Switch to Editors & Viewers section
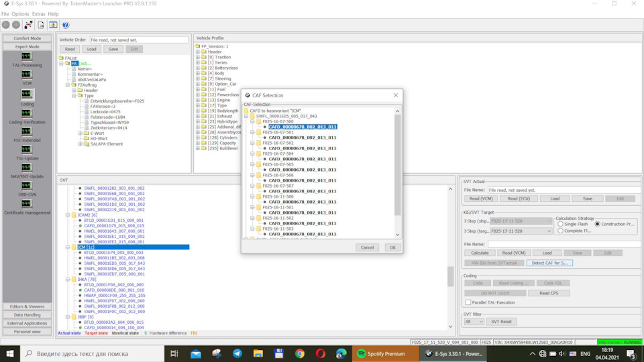The width and height of the screenshot is (644, 362). coord(27,306)
